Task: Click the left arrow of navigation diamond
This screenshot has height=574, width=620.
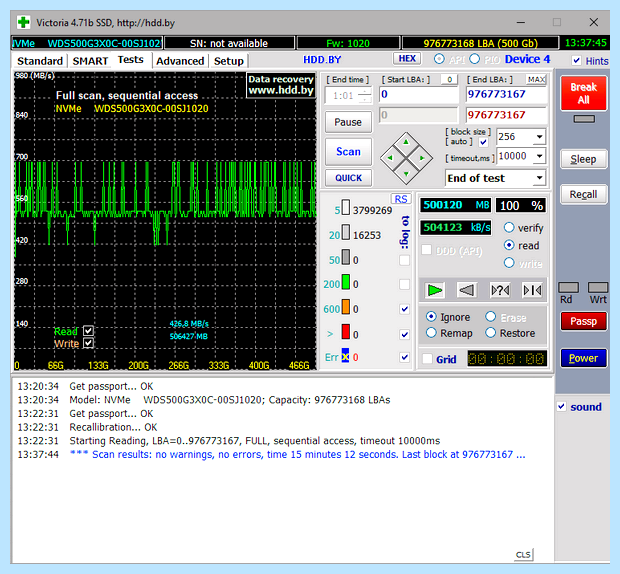Action: point(390,158)
